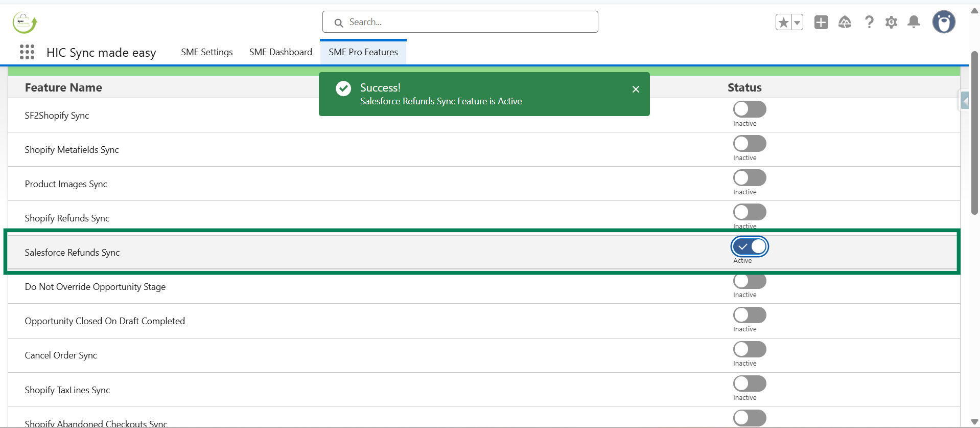Expand the collapsed right side panel handle
This screenshot has height=428, width=980.
964,101
